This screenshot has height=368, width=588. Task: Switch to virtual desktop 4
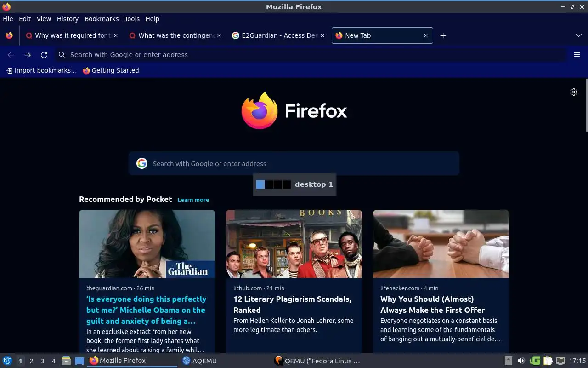point(53,361)
